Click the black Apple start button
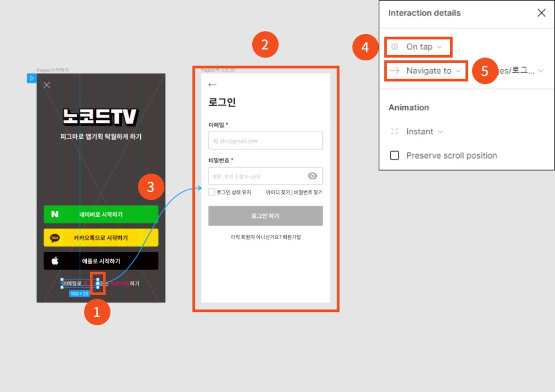 [x=101, y=261]
